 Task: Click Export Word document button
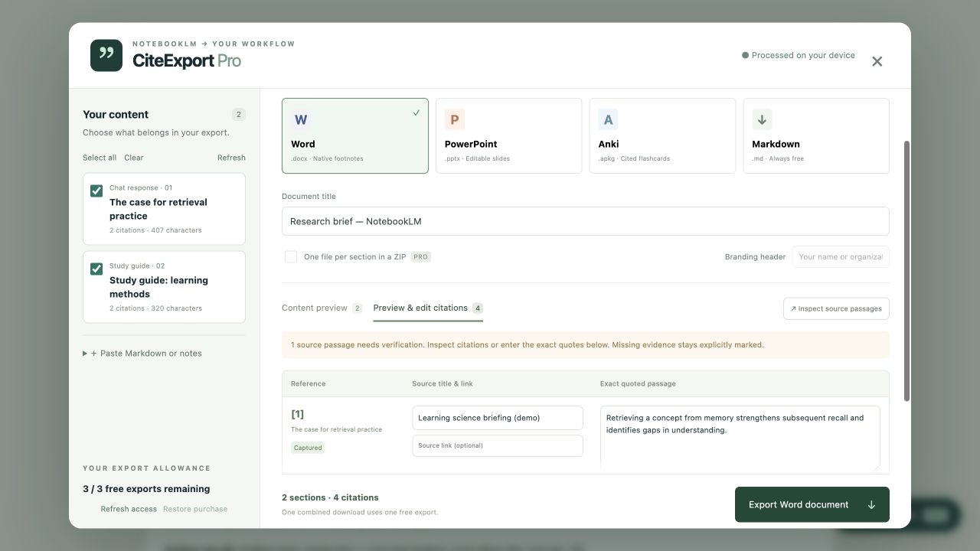coord(812,504)
